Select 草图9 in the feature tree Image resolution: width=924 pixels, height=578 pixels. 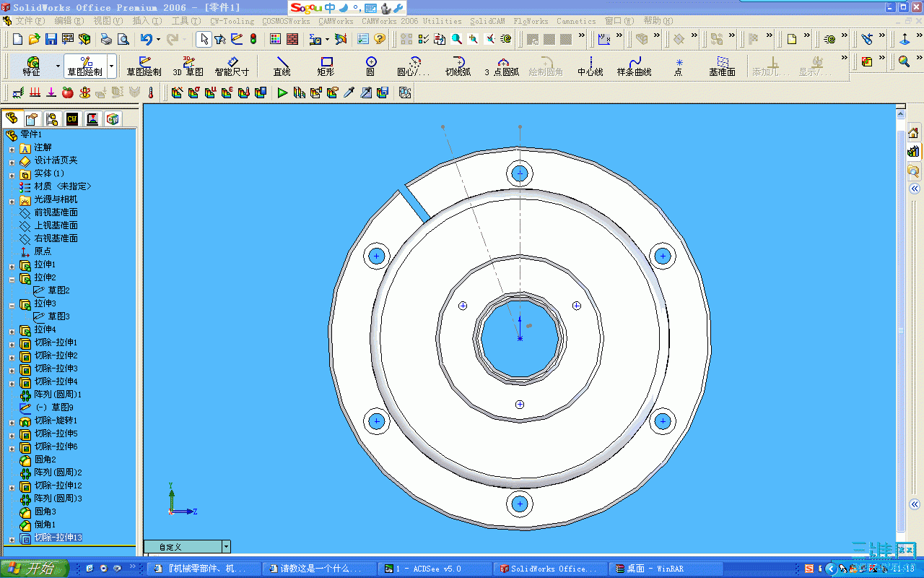point(54,407)
